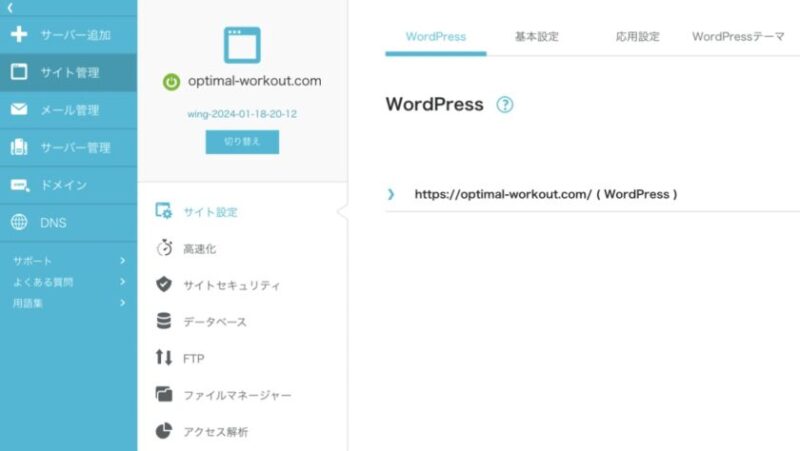This screenshot has width=800, height=451.
Task: Click the サーバー管理 building icon
Action: (x=19, y=148)
